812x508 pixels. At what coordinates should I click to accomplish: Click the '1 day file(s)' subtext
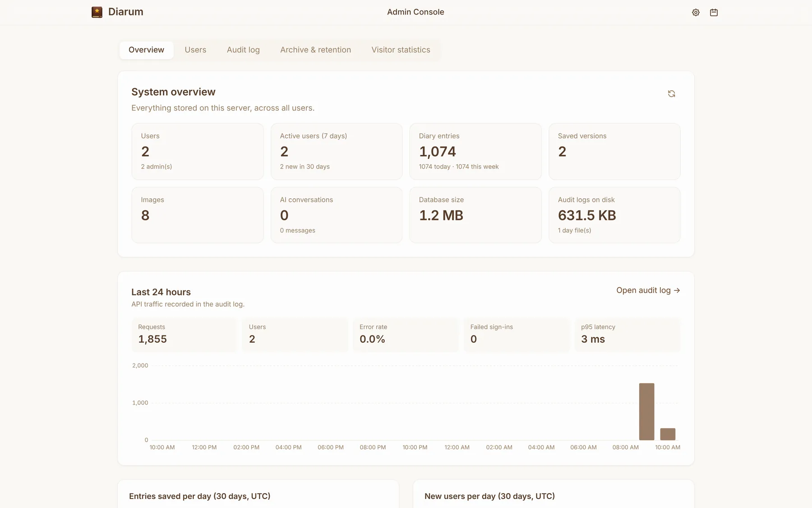coord(574,230)
